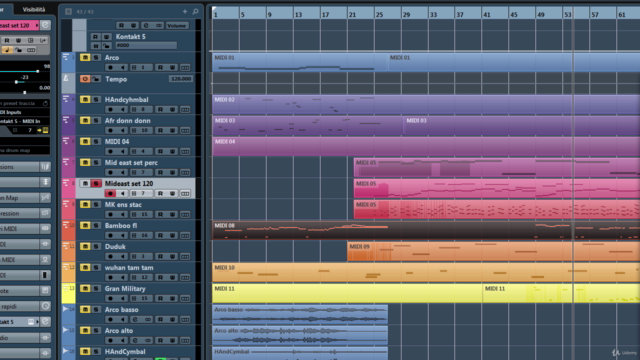Image resolution: width=640 pixels, height=360 pixels.
Task: Enable monitor on wuhan tam tam track
Action: click(123, 278)
